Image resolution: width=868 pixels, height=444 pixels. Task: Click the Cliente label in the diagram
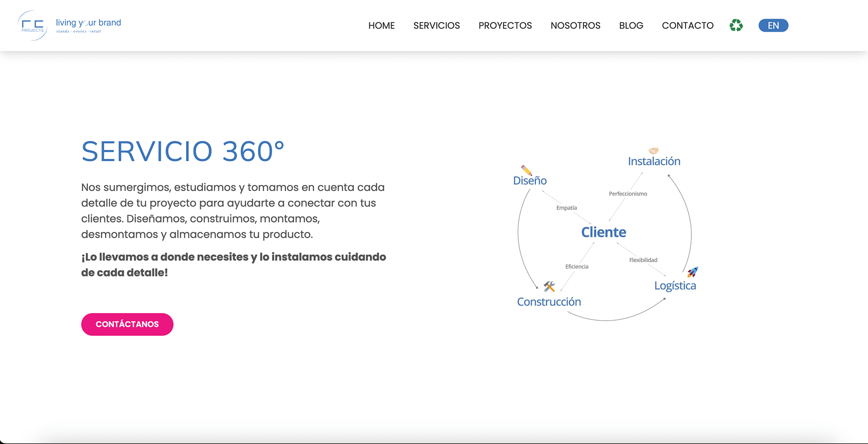(x=603, y=232)
